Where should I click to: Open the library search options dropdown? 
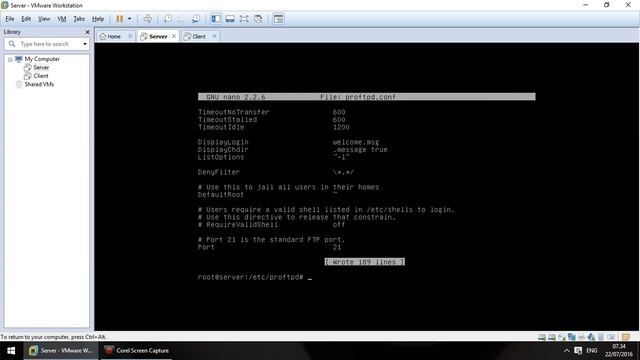click(85, 44)
